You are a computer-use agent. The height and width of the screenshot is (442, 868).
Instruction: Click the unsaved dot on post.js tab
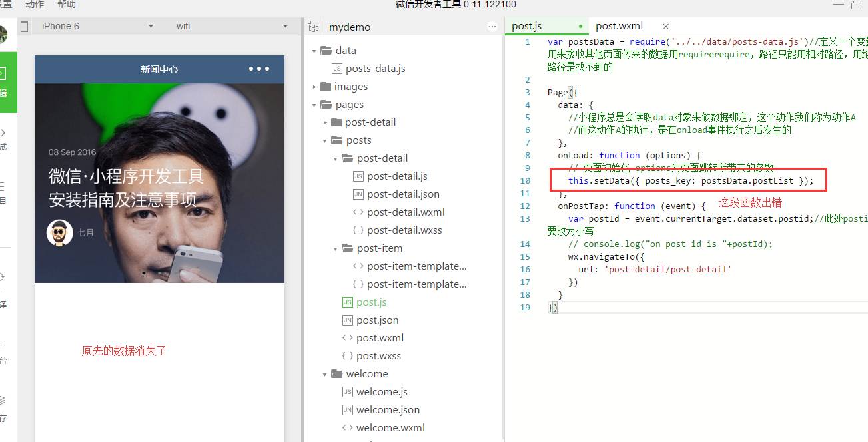tap(581, 27)
